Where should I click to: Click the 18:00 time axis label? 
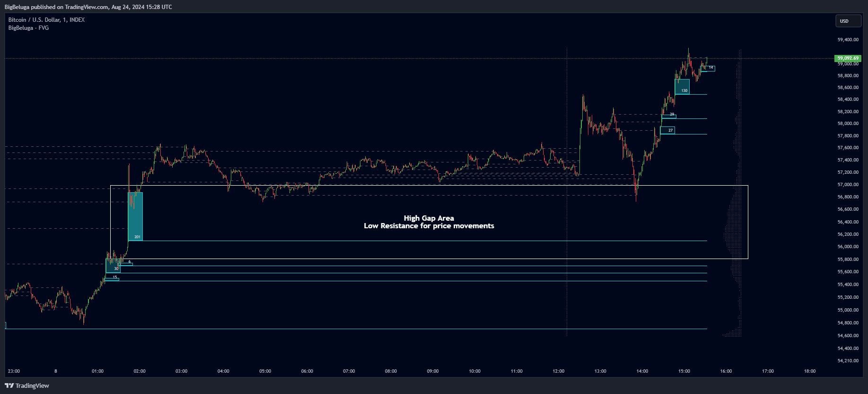810,371
